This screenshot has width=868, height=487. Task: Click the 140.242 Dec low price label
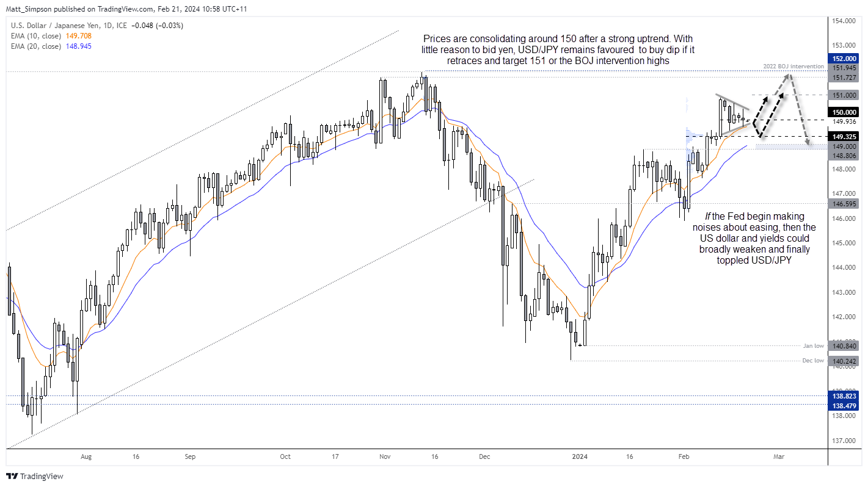pyautogui.click(x=844, y=361)
